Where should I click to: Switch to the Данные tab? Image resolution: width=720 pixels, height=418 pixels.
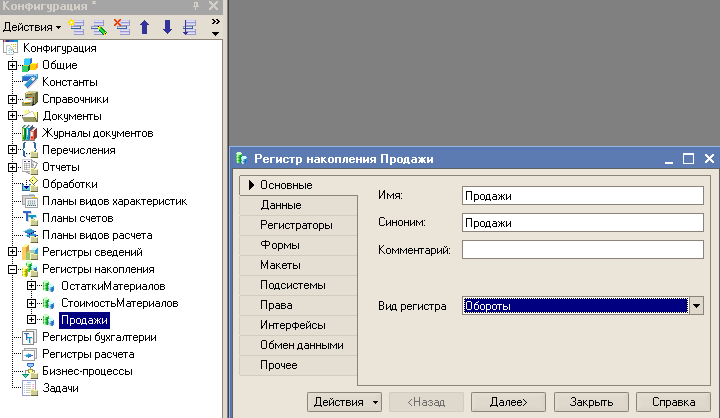click(298, 205)
